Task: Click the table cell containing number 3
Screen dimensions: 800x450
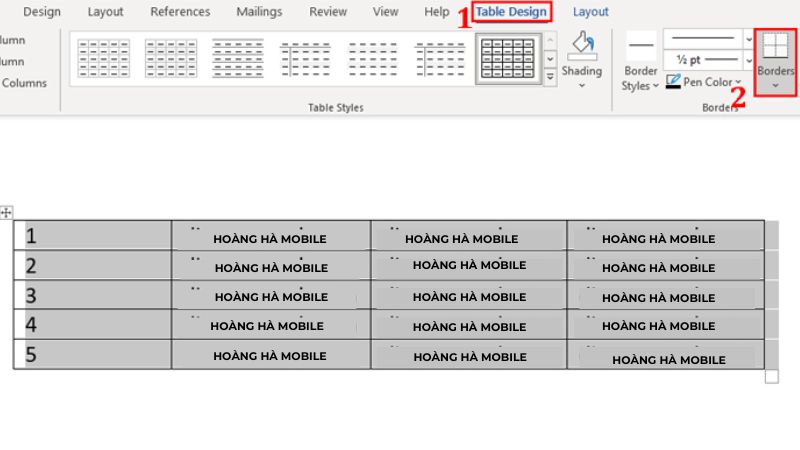Action: 92,296
